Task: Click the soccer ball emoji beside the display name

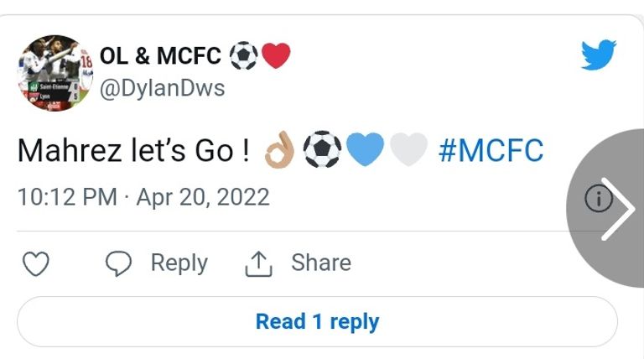Action: [243, 56]
